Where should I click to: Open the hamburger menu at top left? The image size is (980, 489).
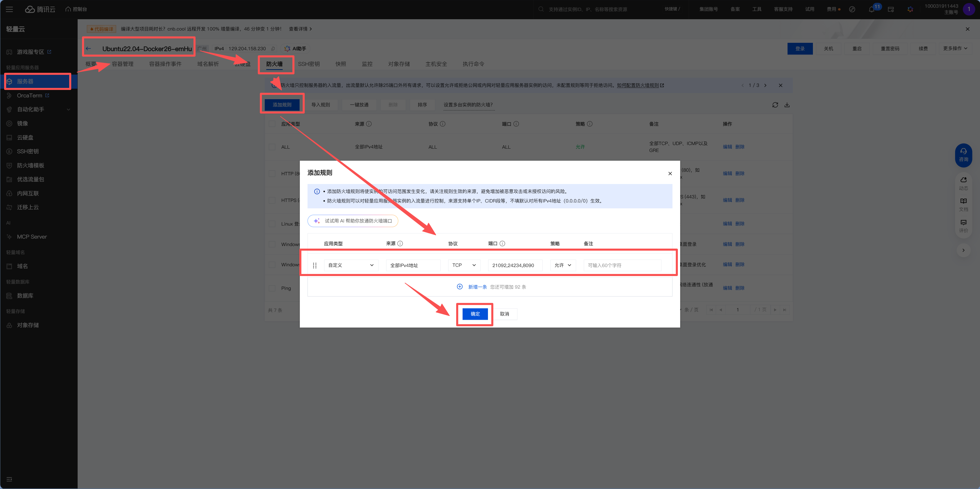[x=9, y=9]
